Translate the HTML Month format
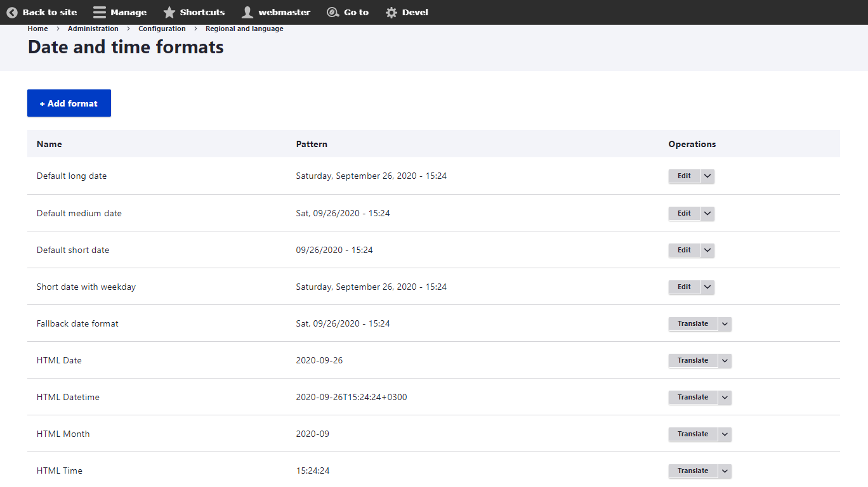The width and height of the screenshot is (868, 487). click(x=692, y=434)
